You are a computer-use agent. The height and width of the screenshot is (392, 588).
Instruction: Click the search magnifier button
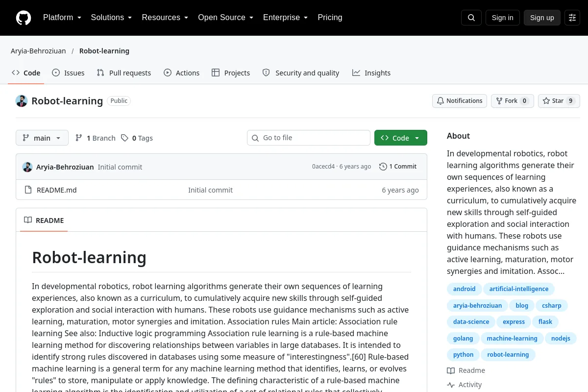[471, 18]
